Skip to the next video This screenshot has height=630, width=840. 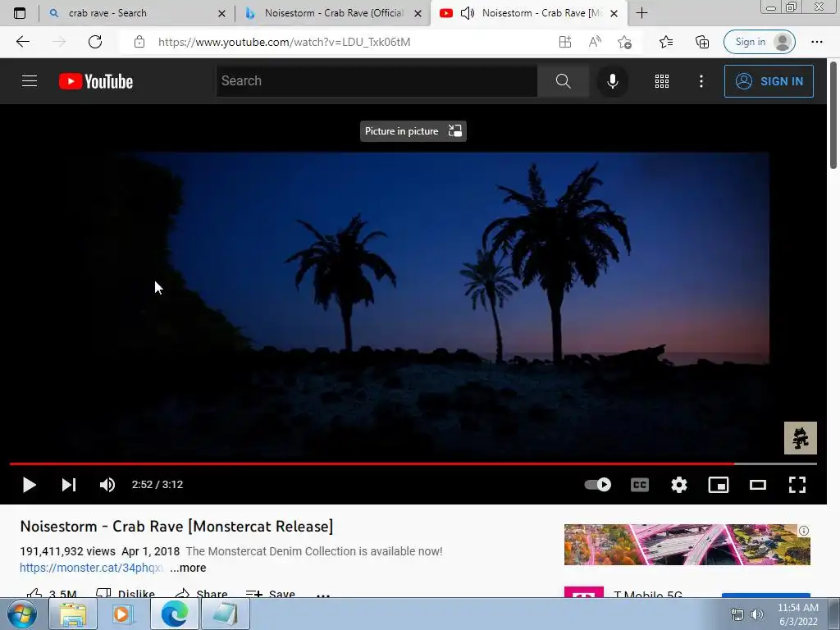pyautogui.click(x=69, y=485)
